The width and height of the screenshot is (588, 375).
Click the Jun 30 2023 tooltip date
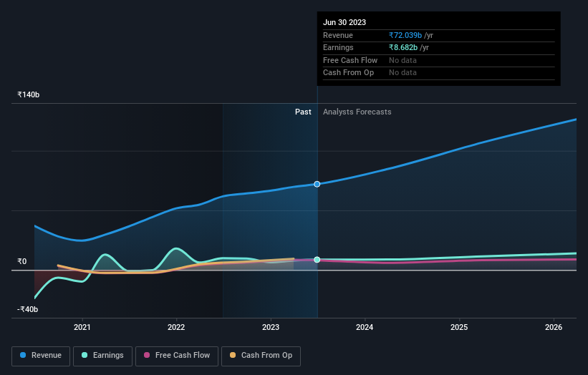pos(344,22)
